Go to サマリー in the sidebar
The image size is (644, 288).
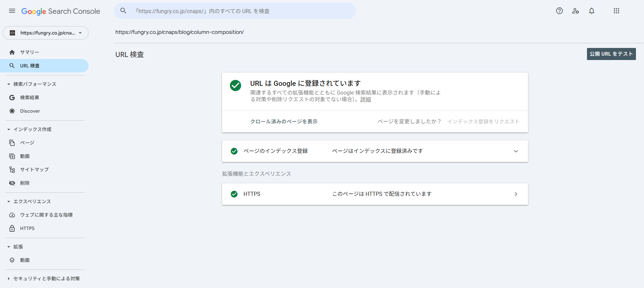coord(44,52)
